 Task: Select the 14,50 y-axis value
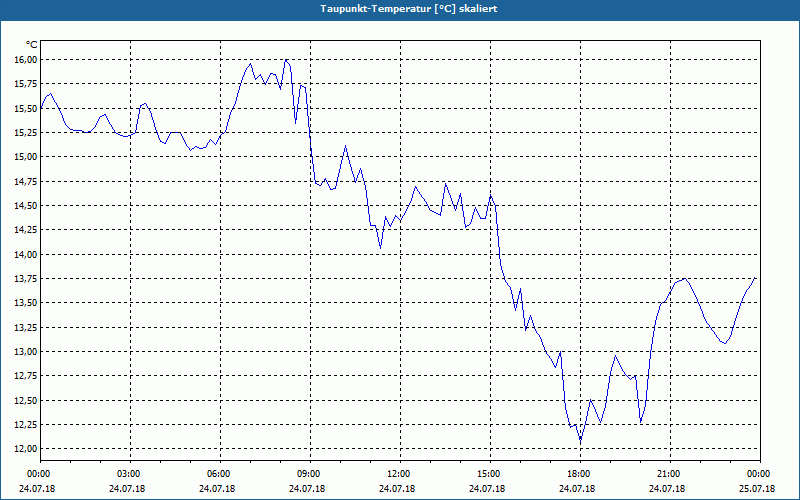click(24, 206)
